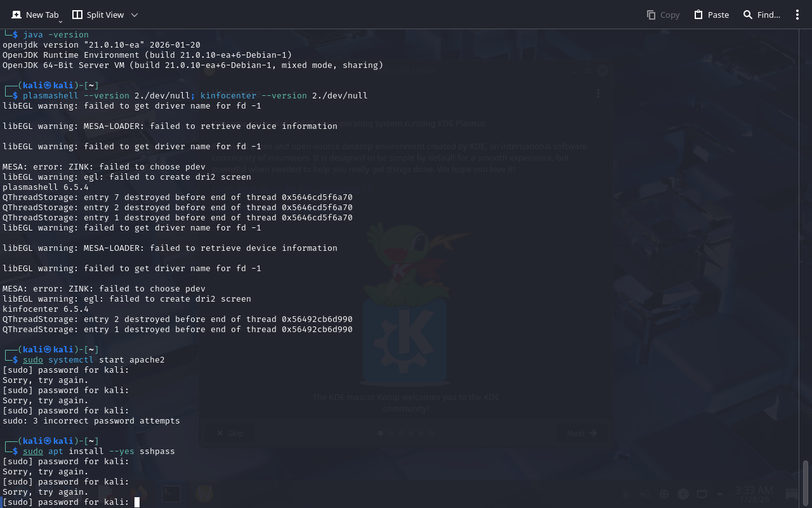Click underlined sudo in the systemctl command
Screen dimensions: 812x508
click(33, 360)
